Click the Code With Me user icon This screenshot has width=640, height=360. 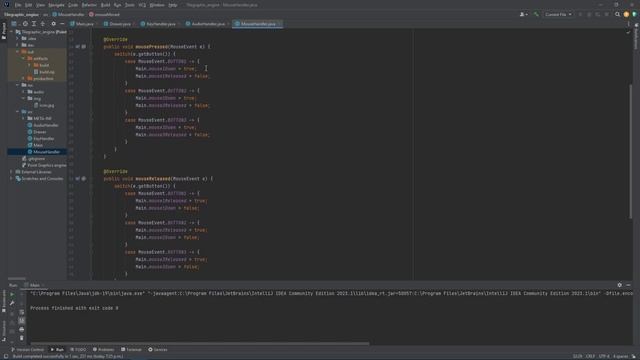pos(523,14)
